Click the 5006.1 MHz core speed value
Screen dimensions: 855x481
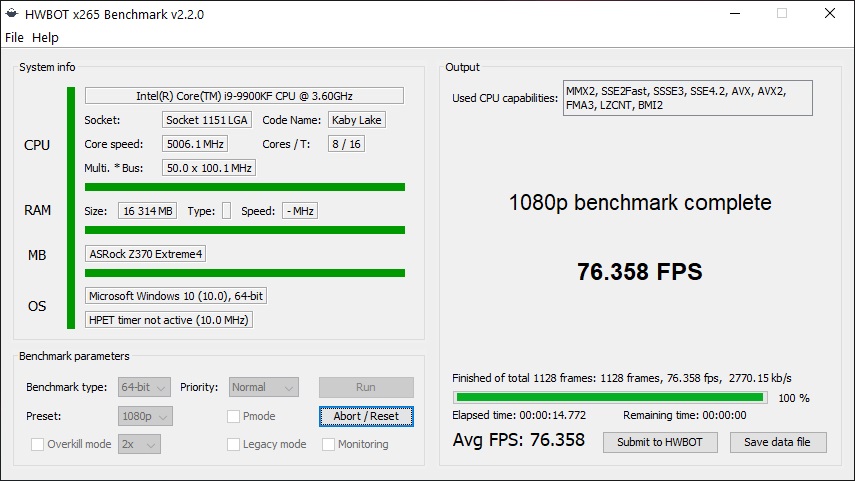(x=195, y=144)
